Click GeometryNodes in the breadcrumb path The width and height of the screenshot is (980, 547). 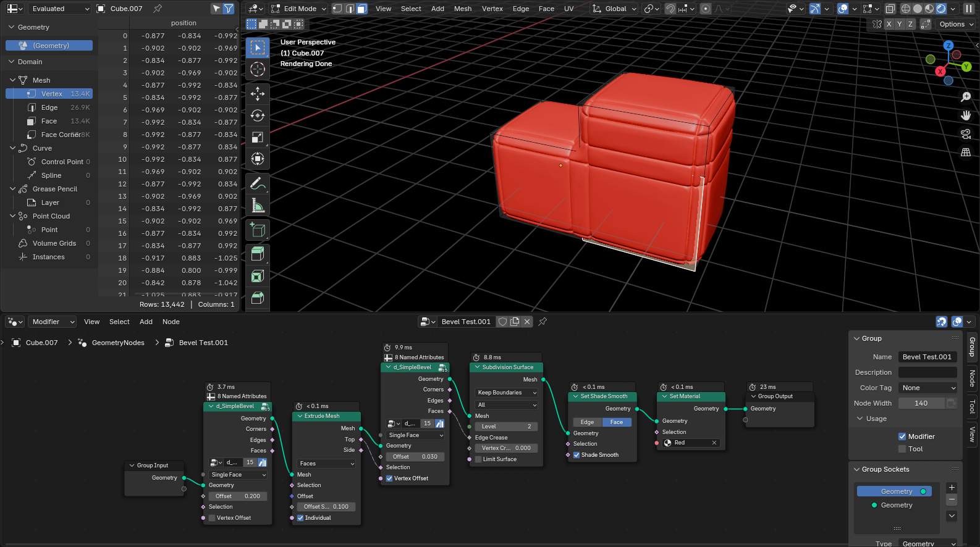click(x=118, y=343)
